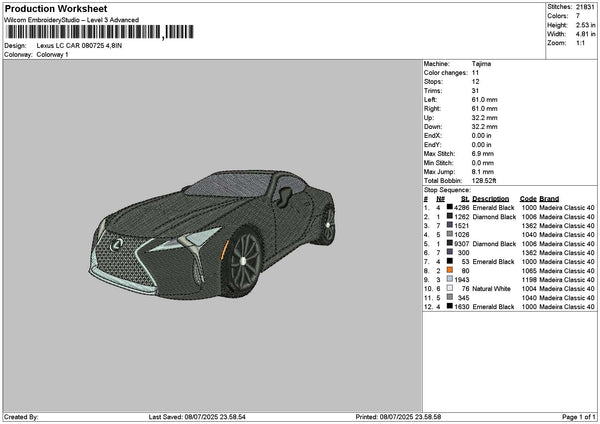Click the Stitches count value 21831
Viewport: 600px width, 424px height.
pos(585,7)
